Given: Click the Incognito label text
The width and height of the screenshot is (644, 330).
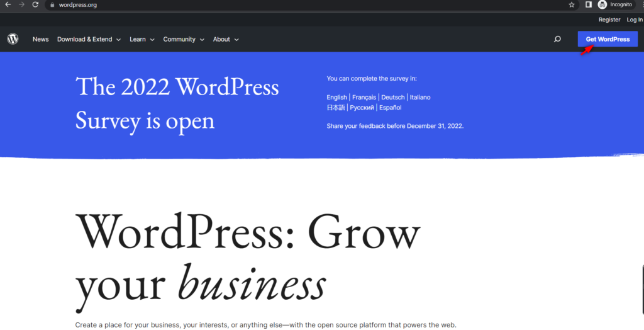Looking at the screenshot, I should (x=621, y=4).
